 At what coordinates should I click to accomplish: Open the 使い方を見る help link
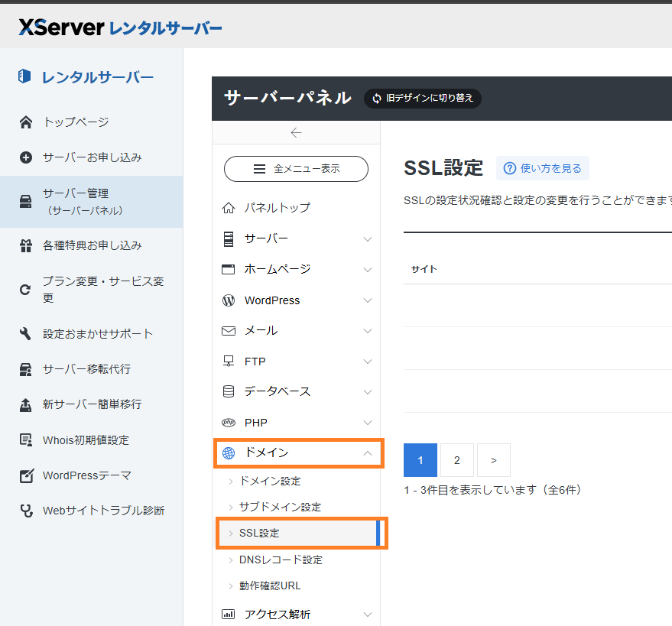click(543, 168)
